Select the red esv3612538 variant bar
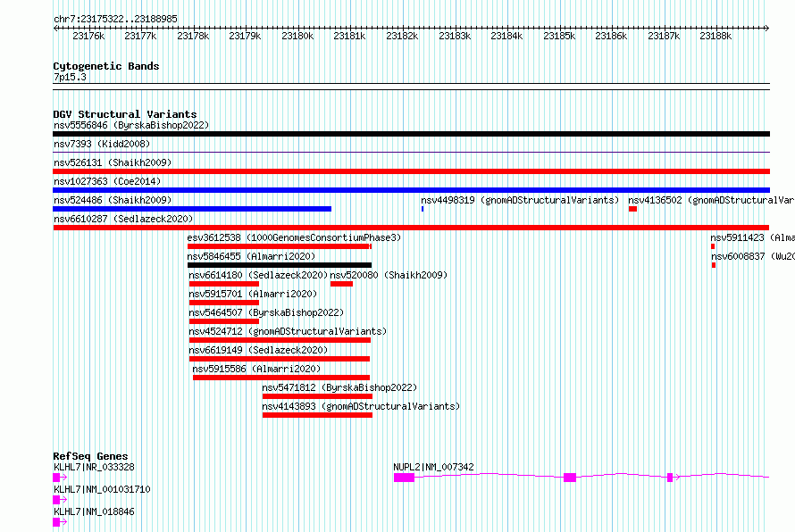Screen dimensions: 795x532 click(280, 246)
